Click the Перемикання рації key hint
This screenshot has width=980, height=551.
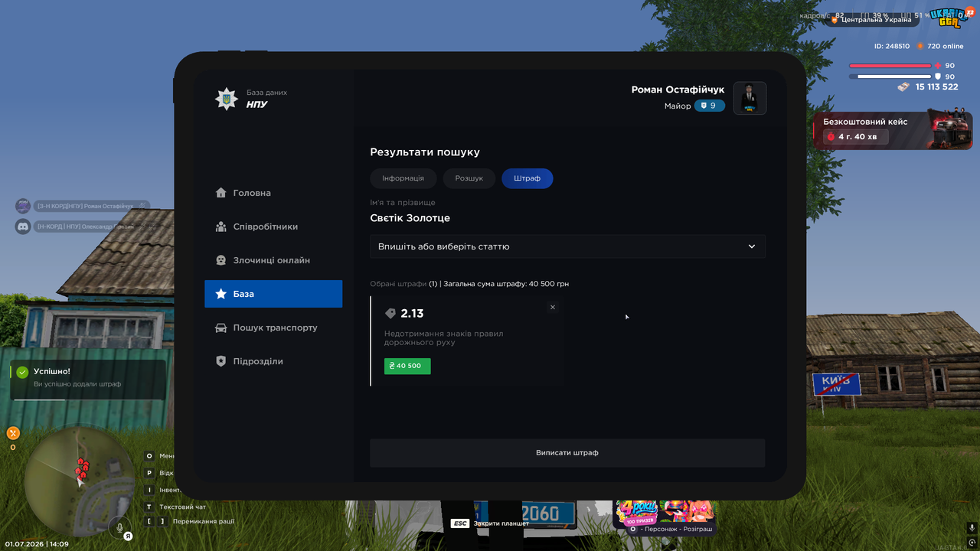tap(189, 521)
